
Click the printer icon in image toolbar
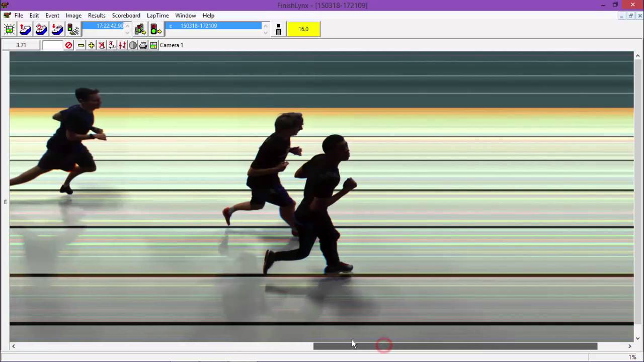(x=143, y=45)
